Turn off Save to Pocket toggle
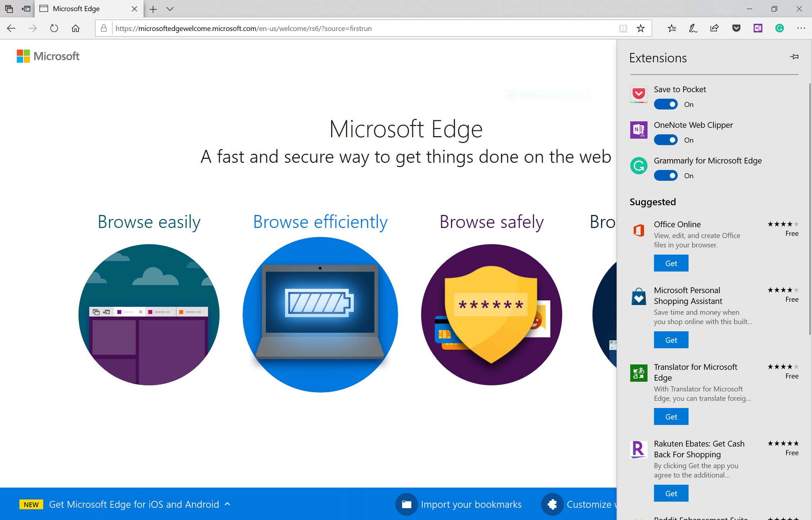This screenshot has height=520, width=812. pos(666,104)
